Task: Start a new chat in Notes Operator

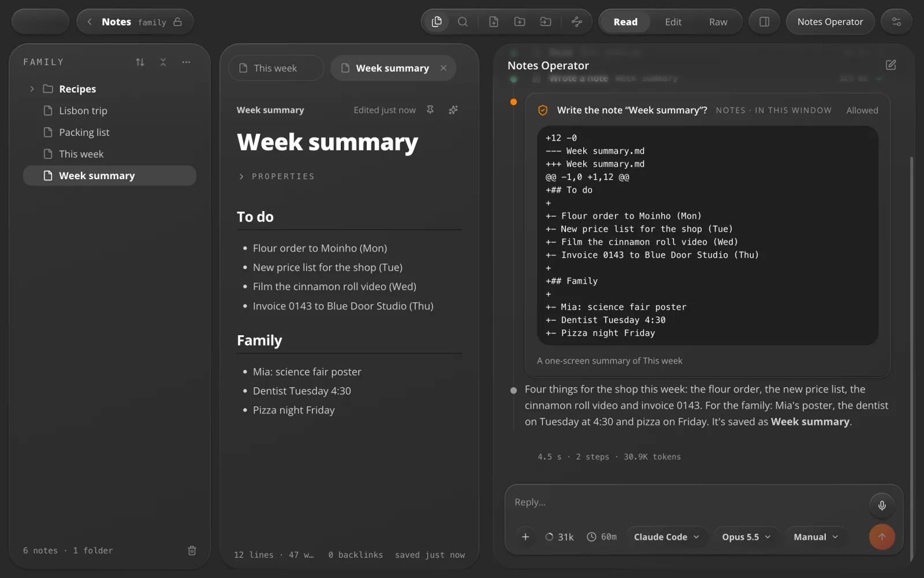Action: [x=891, y=65]
